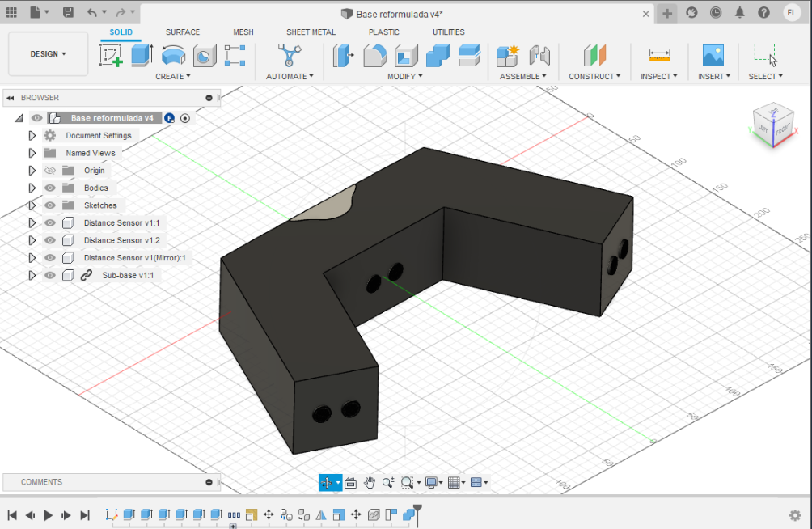Click the Select tool icon
This screenshot has height=529, width=812.
[x=765, y=56]
